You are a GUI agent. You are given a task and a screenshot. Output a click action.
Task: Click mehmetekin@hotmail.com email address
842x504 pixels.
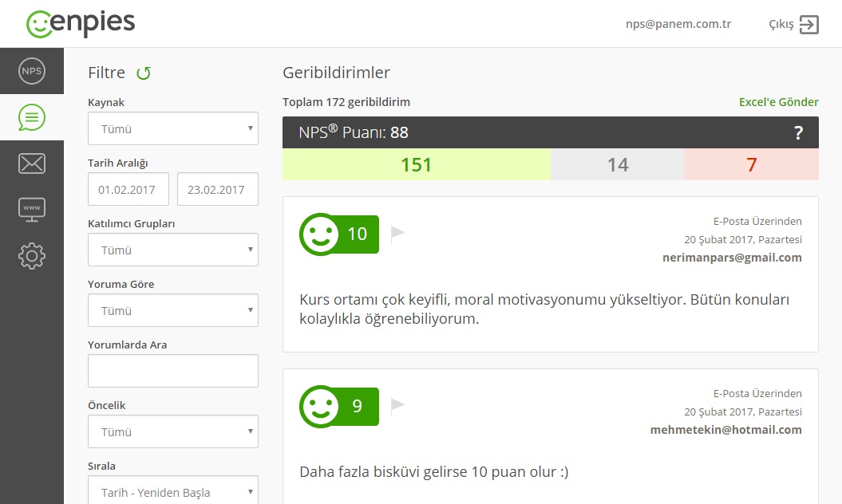point(726,430)
